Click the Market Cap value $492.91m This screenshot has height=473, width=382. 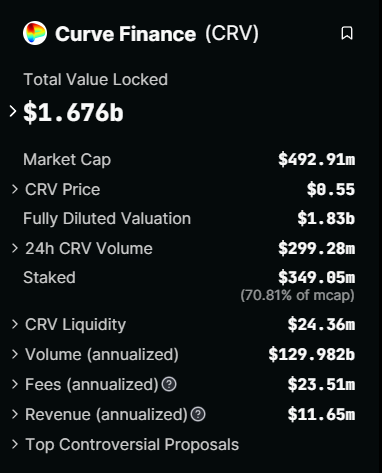[317, 160]
